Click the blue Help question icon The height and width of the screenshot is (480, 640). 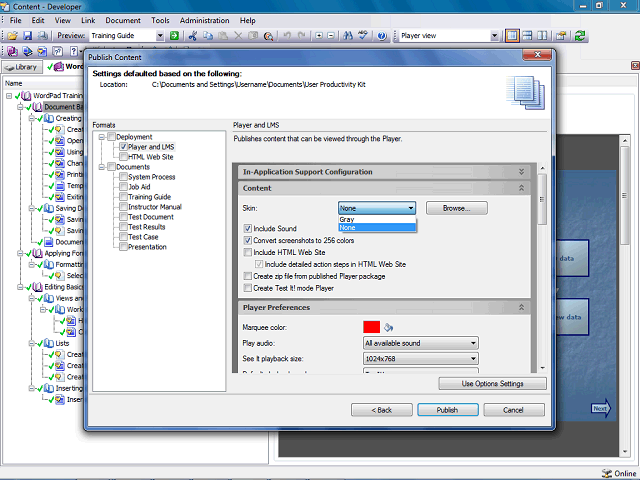(382, 36)
